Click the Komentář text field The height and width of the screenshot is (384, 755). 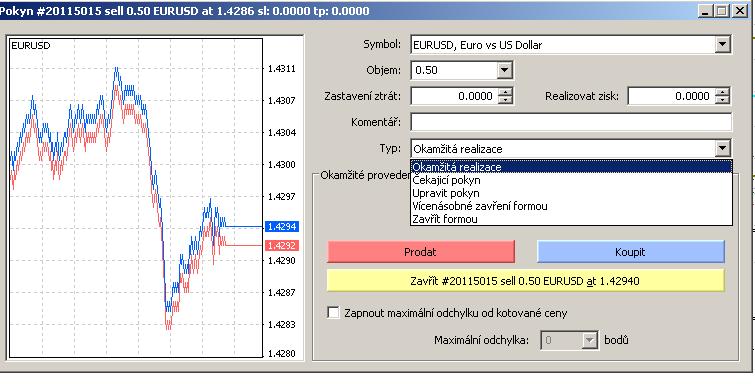(x=571, y=122)
